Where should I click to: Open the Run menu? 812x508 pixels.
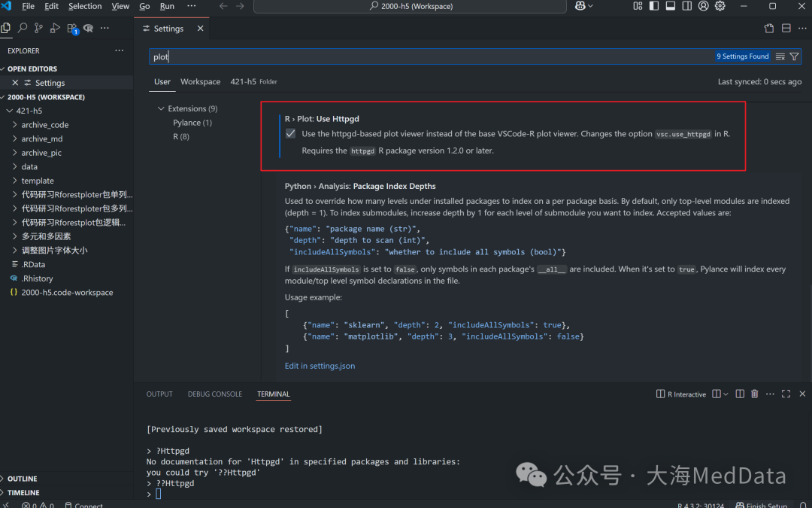[167, 6]
